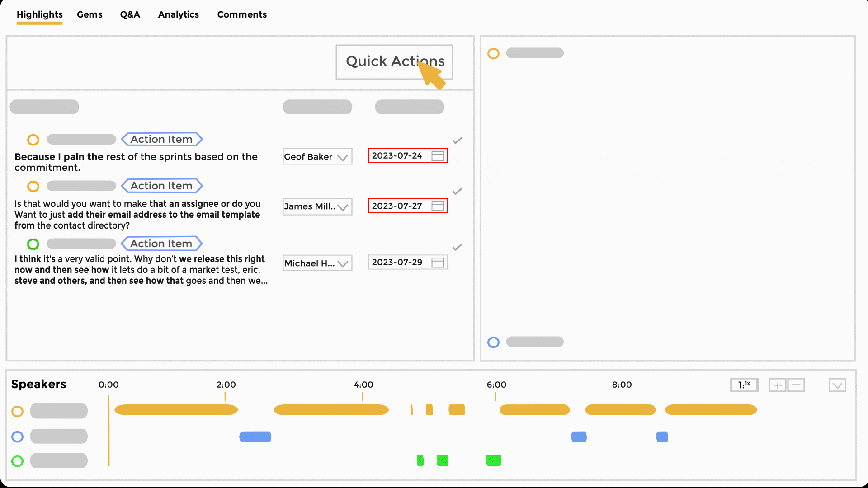
Task: Expand the collapse chevron near timeline controls
Action: click(838, 385)
